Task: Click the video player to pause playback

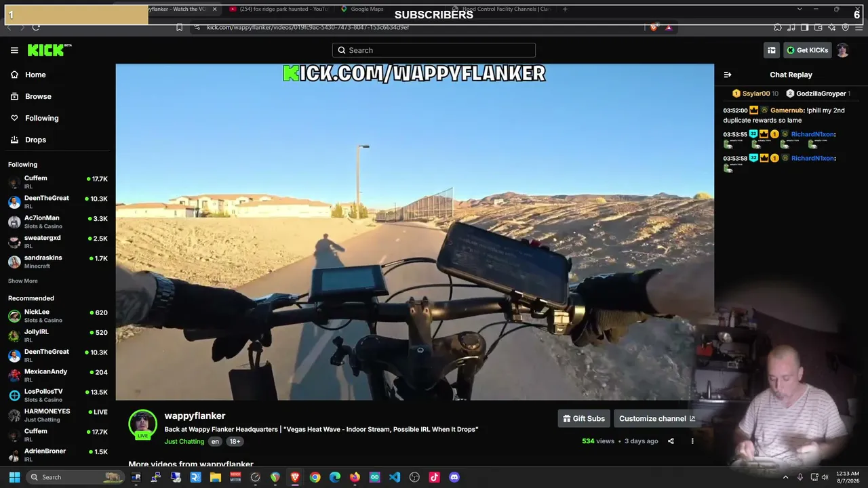Action: [x=414, y=232]
